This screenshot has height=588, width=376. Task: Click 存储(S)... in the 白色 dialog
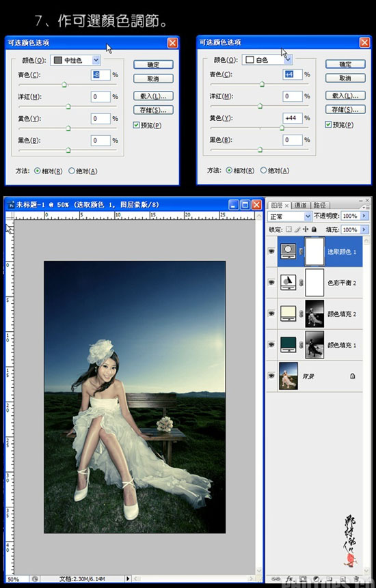tap(345, 109)
